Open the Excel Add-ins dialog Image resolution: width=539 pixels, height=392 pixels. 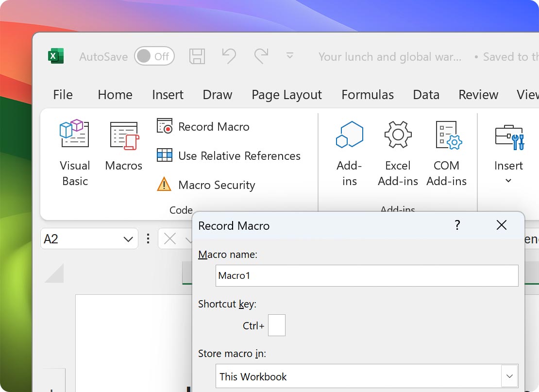click(x=398, y=153)
